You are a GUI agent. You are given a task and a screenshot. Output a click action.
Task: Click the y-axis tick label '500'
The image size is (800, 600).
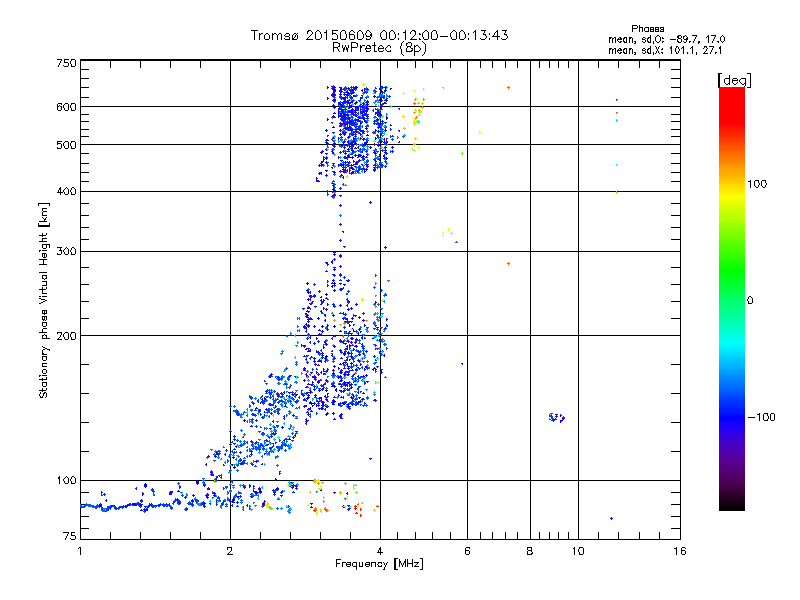click(66, 145)
